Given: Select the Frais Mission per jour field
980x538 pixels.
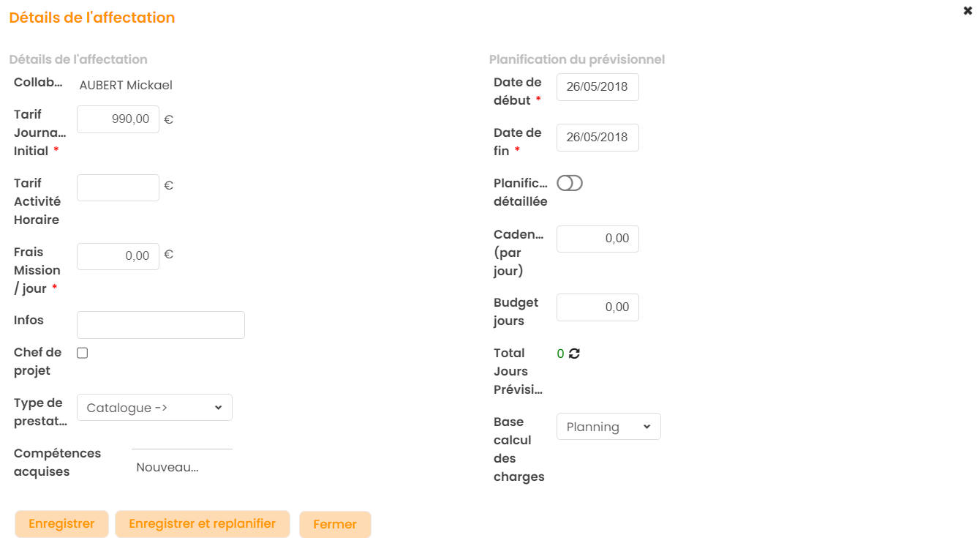Looking at the screenshot, I should coord(118,256).
